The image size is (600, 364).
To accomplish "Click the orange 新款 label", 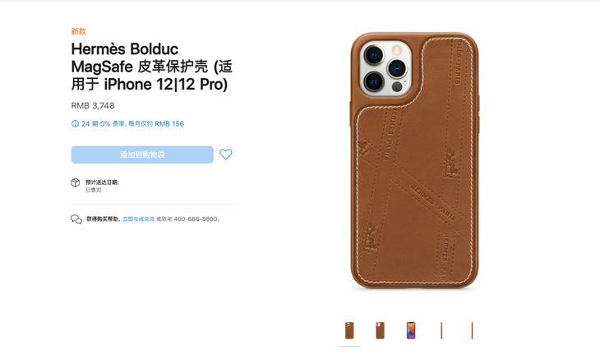I will pyautogui.click(x=78, y=31).
